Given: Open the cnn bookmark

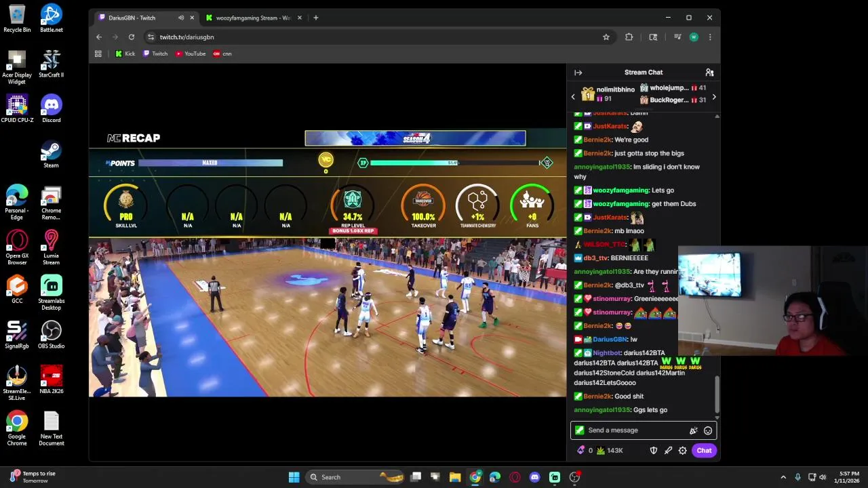Looking at the screenshot, I should point(222,54).
